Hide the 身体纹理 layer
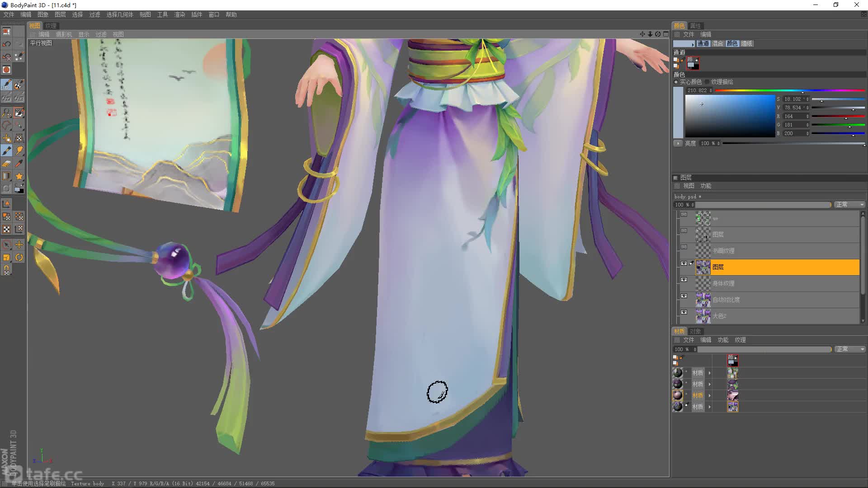The height and width of the screenshot is (488, 868). tap(684, 280)
